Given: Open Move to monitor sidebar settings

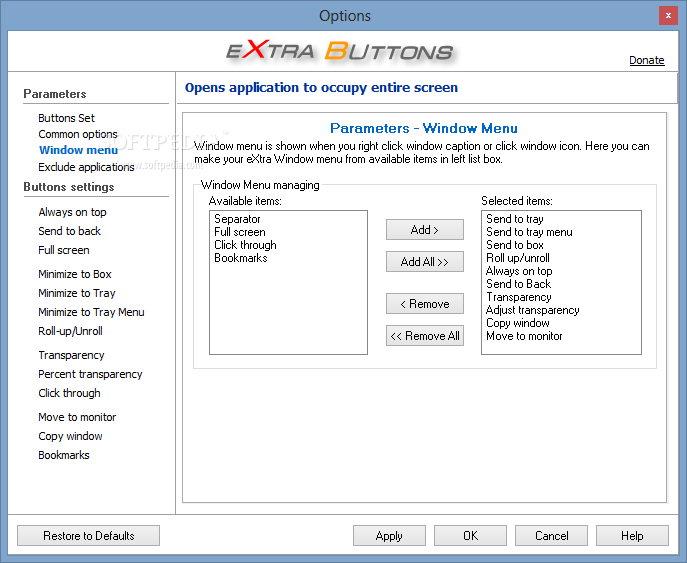Looking at the screenshot, I should [x=77, y=417].
